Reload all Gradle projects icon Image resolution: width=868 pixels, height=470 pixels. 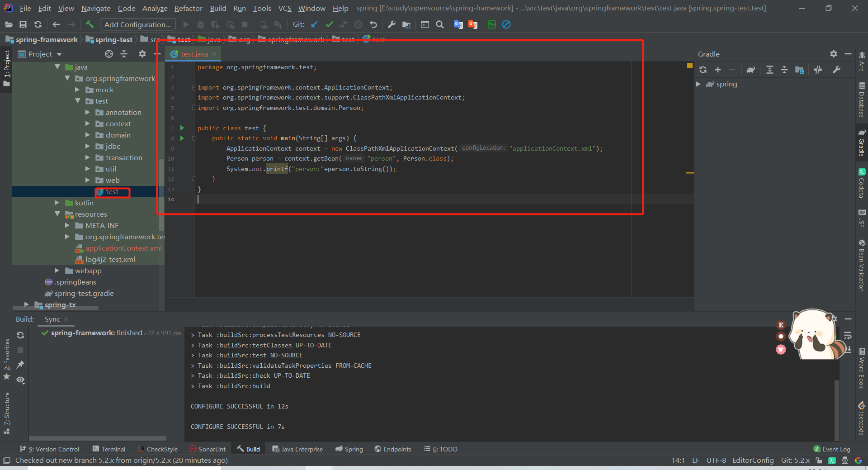pyautogui.click(x=703, y=70)
